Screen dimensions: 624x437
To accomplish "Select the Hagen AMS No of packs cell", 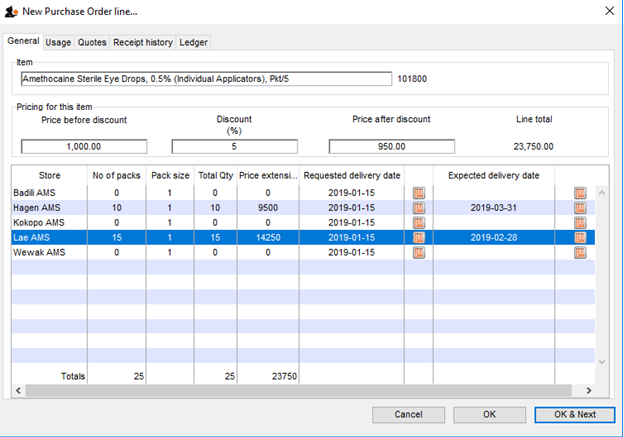I will (x=116, y=207).
